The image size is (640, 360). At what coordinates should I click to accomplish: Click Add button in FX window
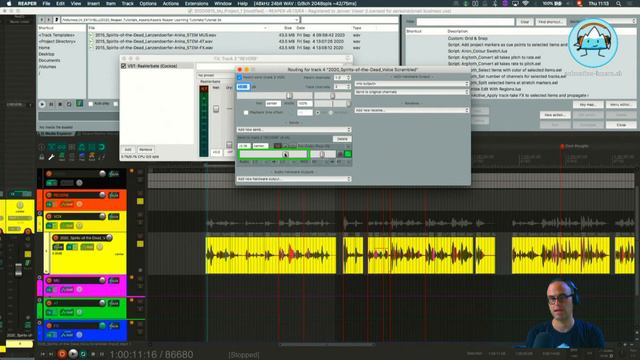[128, 150]
